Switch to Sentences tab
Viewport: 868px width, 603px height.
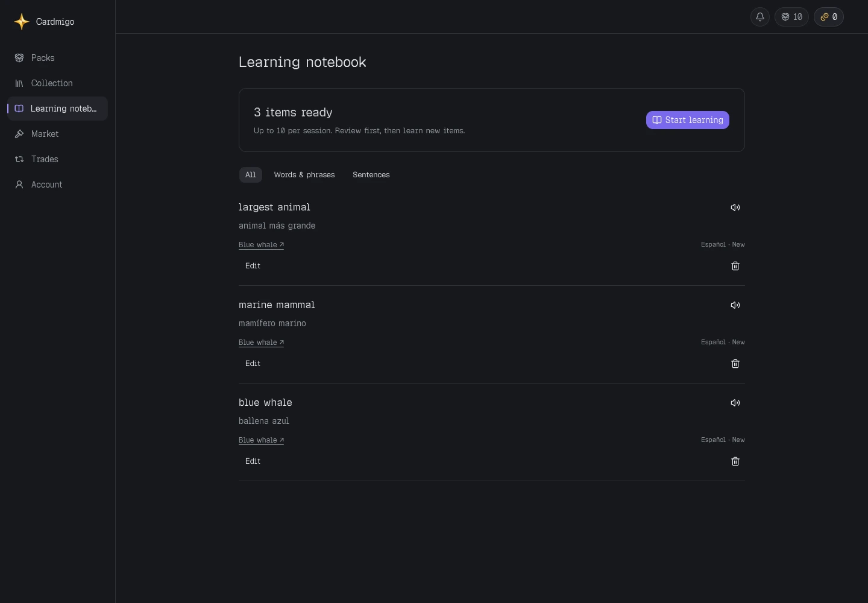click(x=371, y=175)
